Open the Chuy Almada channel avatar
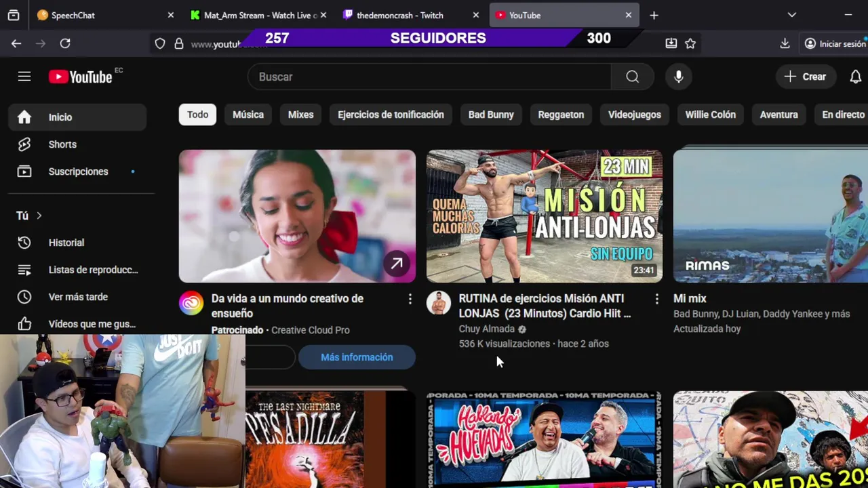 coord(439,303)
